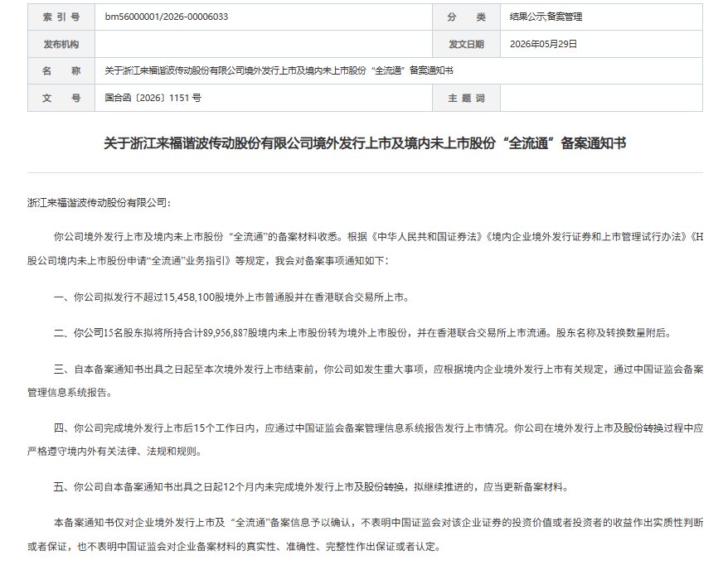Click item 五 about 12个月内
Screen dimensions: 728x575
[x=311, y=487]
